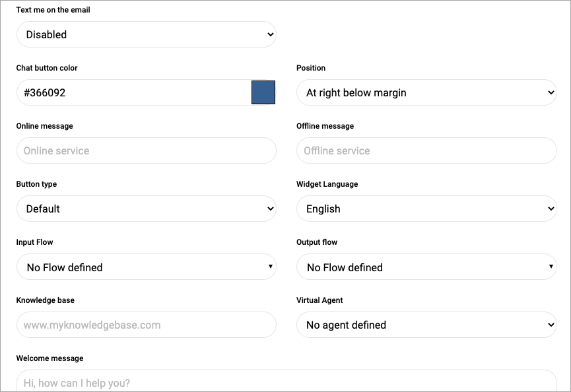Open the Button type dropdown

[x=146, y=209]
